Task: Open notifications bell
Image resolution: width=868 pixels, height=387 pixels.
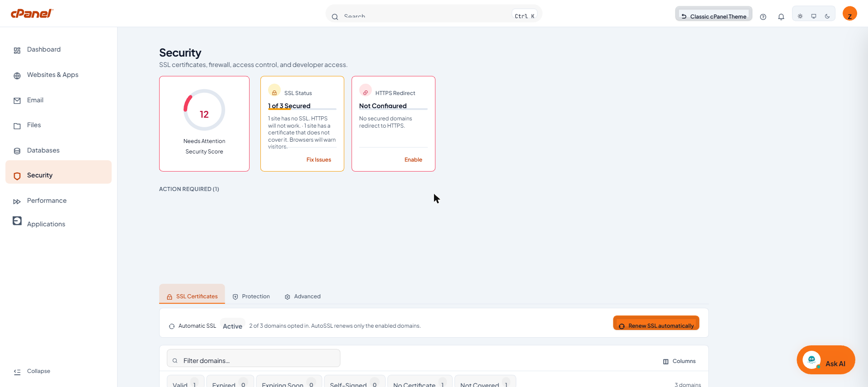Action: pyautogui.click(x=781, y=17)
